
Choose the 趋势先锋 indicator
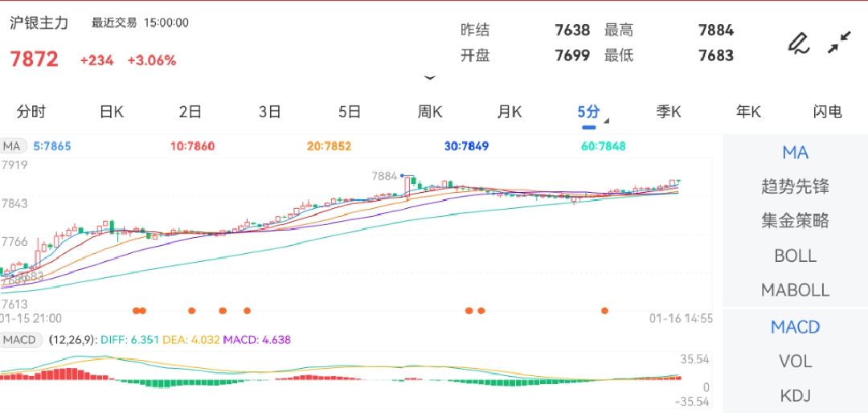tap(795, 186)
